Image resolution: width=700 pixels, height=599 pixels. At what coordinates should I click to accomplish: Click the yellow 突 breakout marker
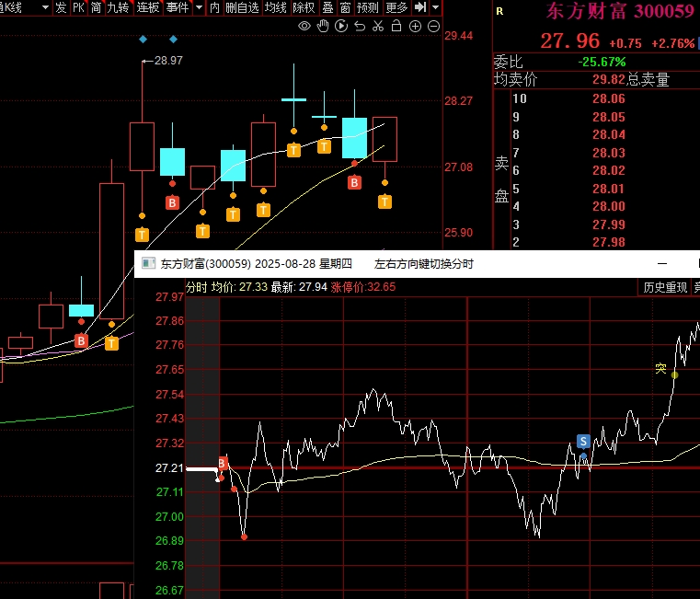pos(660,369)
